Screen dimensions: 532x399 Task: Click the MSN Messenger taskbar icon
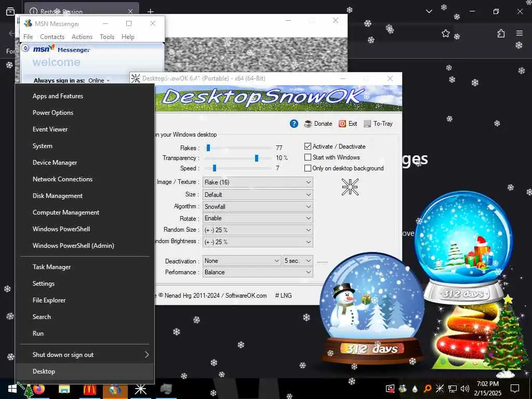[115, 389]
